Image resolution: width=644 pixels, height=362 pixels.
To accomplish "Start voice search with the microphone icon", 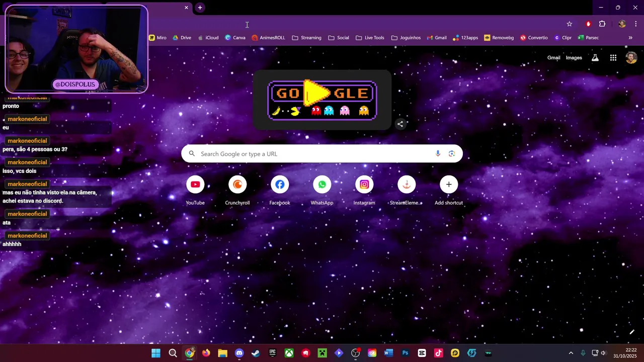I will 438,154.
